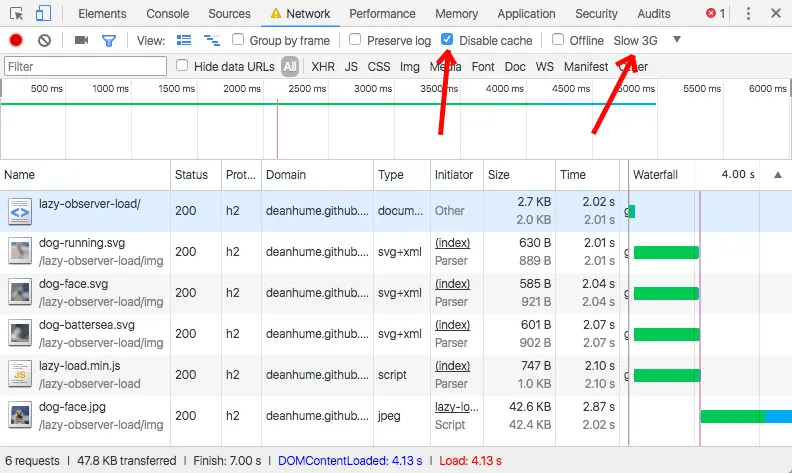Filter requests by Manifest type
Screen dimensions: 792x473
pyautogui.click(x=586, y=67)
